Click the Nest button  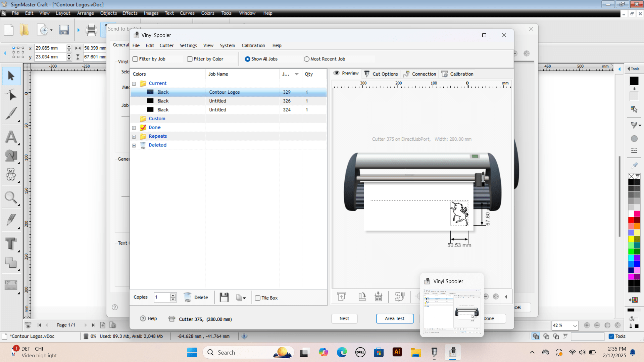pyautogui.click(x=344, y=318)
